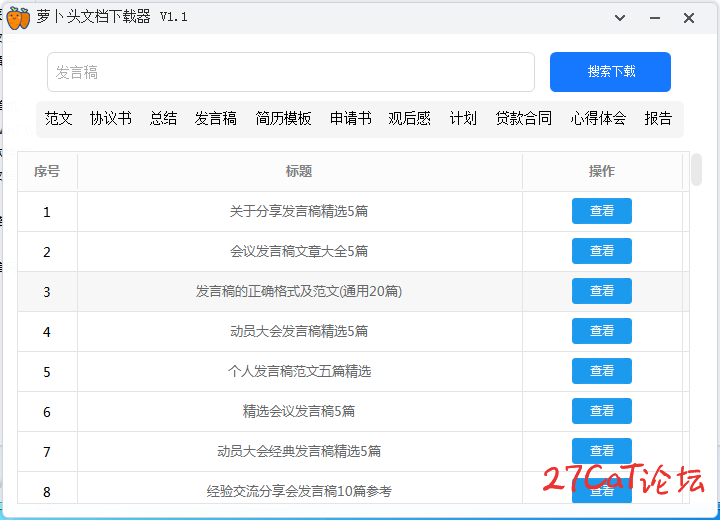The height and width of the screenshot is (520, 720).
Task: Select title 经验交流分享会发言稿10篇参考
Action: pyautogui.click(x=299, y=491)
